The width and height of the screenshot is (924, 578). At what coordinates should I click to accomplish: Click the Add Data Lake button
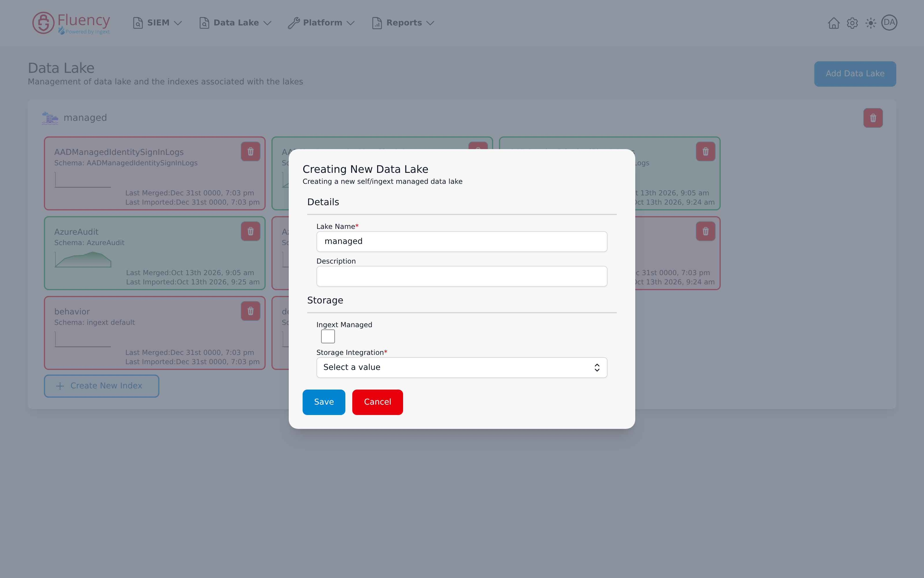coord(855,74)
